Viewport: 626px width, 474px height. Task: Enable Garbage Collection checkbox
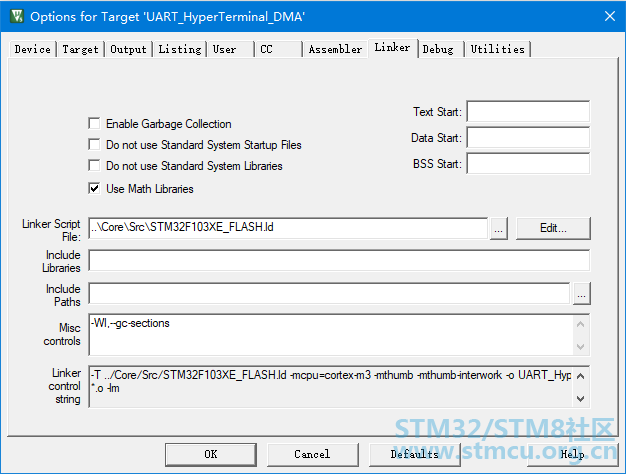94,123
